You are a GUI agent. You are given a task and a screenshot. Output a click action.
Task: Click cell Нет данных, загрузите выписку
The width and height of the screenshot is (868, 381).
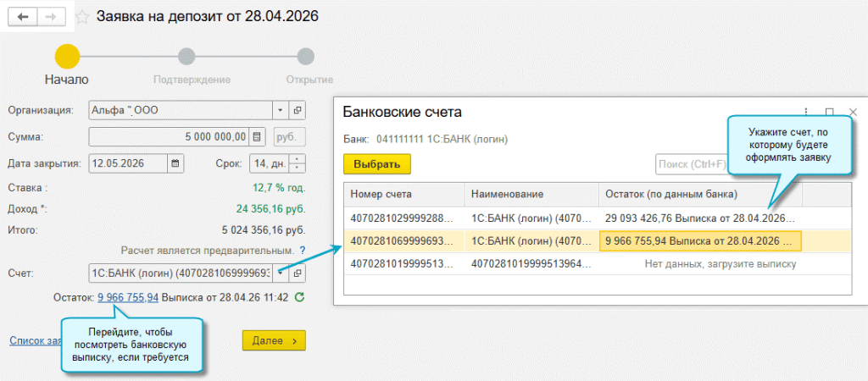pos(701,264)
